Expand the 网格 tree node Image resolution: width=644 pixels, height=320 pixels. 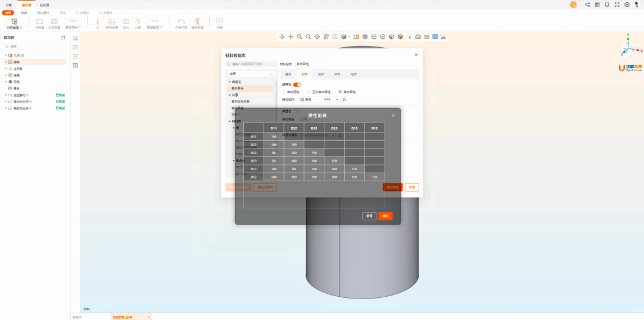click(6, 82)
